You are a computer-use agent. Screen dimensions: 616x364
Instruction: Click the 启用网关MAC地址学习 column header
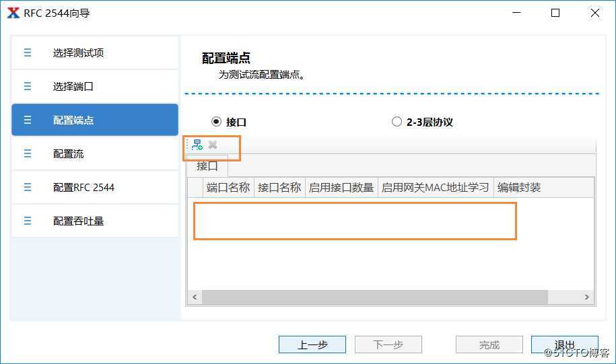pyautogui.click(x=436, y=187)
